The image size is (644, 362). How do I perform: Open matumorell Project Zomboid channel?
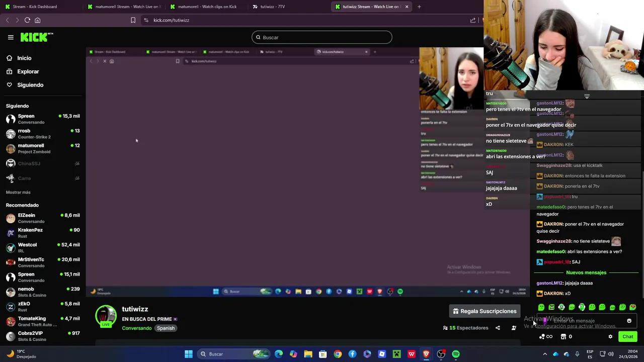[43, 148]
